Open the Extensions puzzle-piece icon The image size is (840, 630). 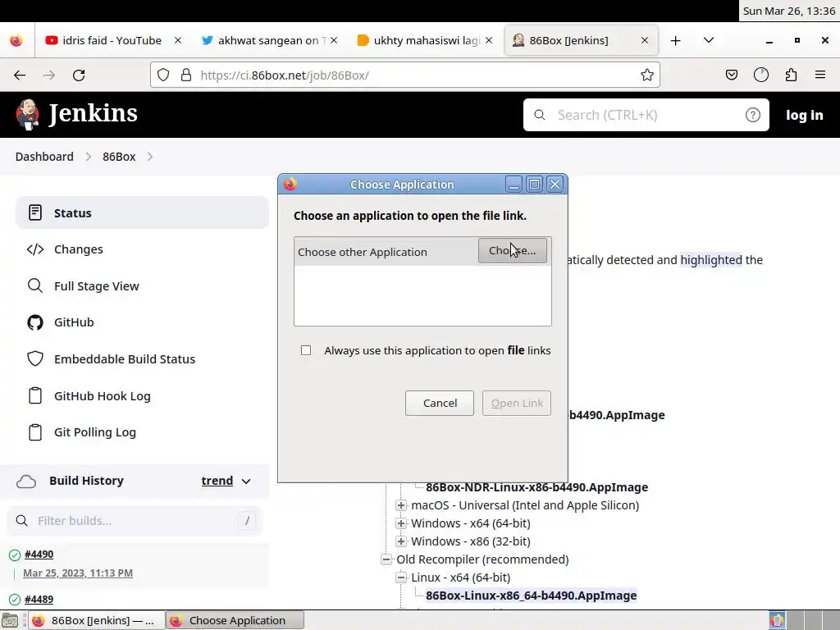[792, 75]
